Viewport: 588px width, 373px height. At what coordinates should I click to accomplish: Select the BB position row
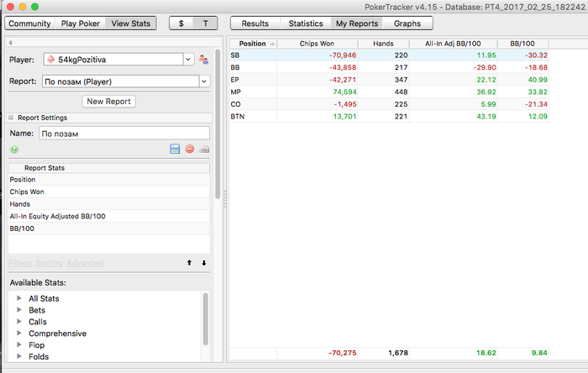[389, 67]
